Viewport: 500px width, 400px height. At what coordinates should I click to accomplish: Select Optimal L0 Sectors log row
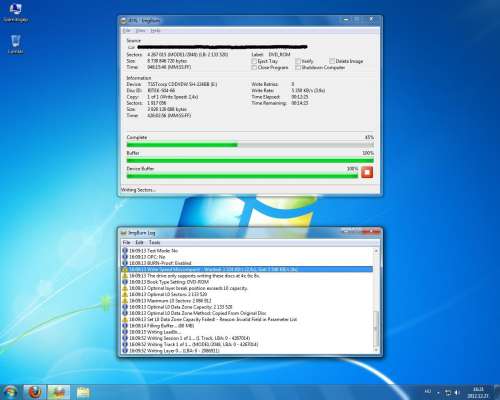(247, 294)
